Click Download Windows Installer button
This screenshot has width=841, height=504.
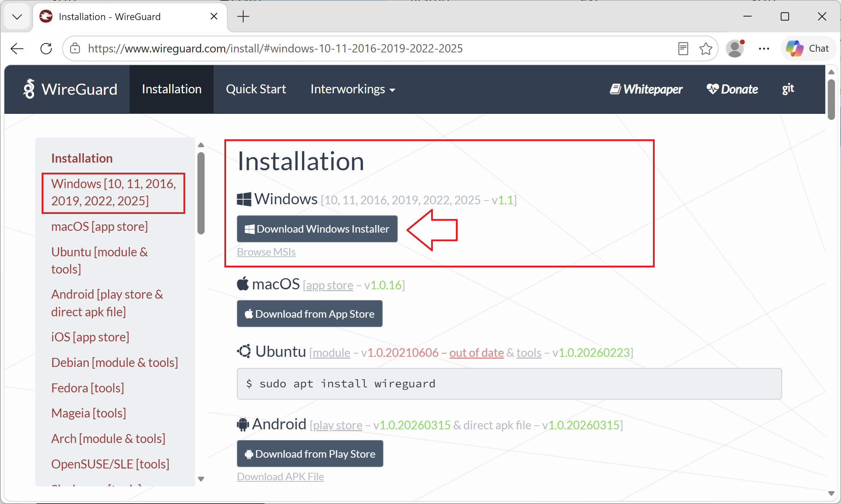317,229
